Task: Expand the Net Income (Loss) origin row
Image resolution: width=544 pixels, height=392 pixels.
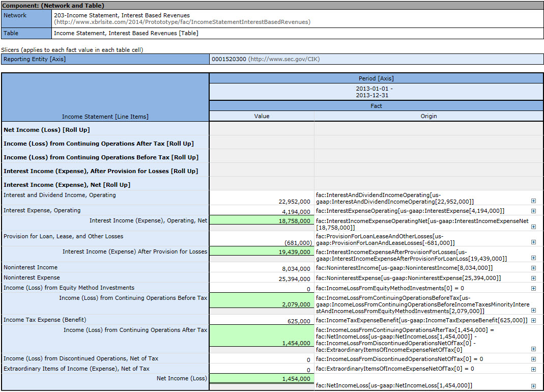Action: pos(533,386)
